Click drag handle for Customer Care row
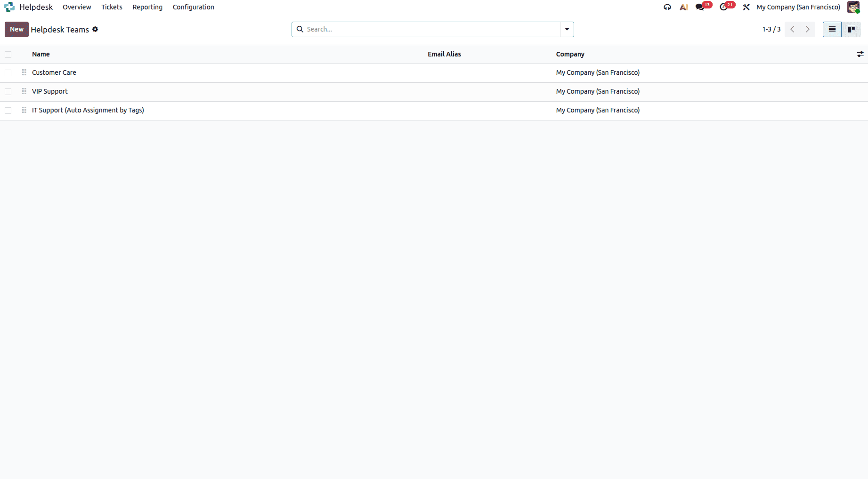The height and width of the screenshot is (479, 868). 24,72
